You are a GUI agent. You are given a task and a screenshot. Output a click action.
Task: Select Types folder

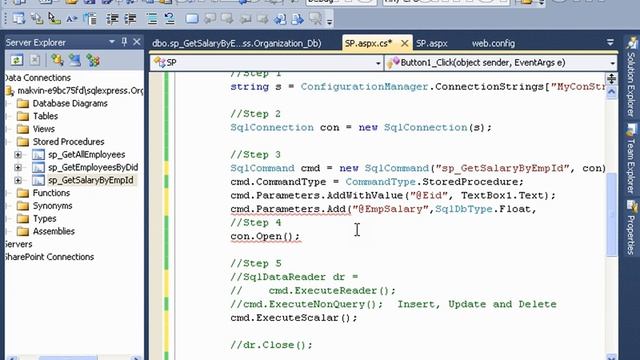click(x=44, y=218)
